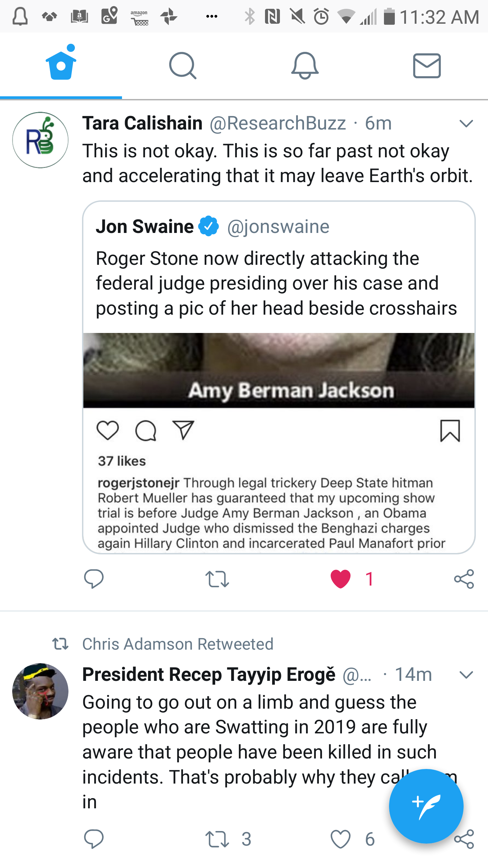
Task: Open the Notifications bell tab
Action: click(305, 65)
